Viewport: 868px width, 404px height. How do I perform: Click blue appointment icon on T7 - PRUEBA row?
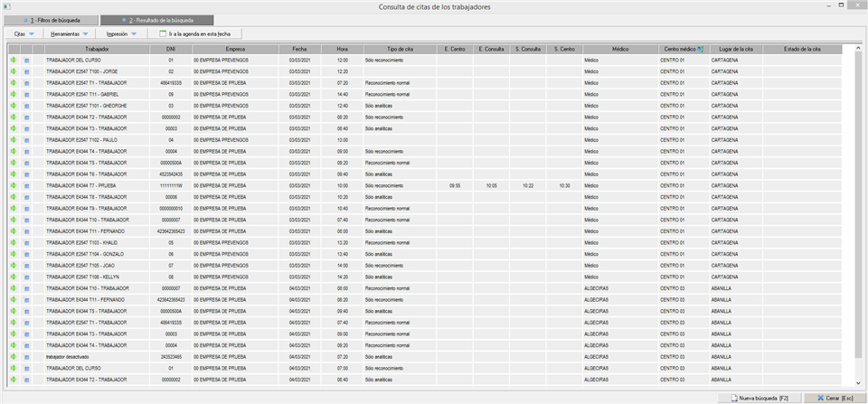(x=26, y=185)
